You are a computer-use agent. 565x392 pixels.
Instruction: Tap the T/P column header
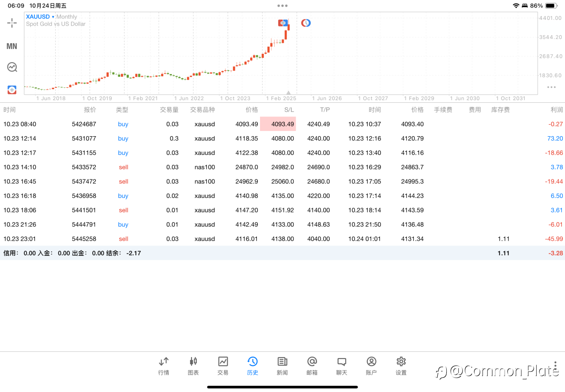325,110
